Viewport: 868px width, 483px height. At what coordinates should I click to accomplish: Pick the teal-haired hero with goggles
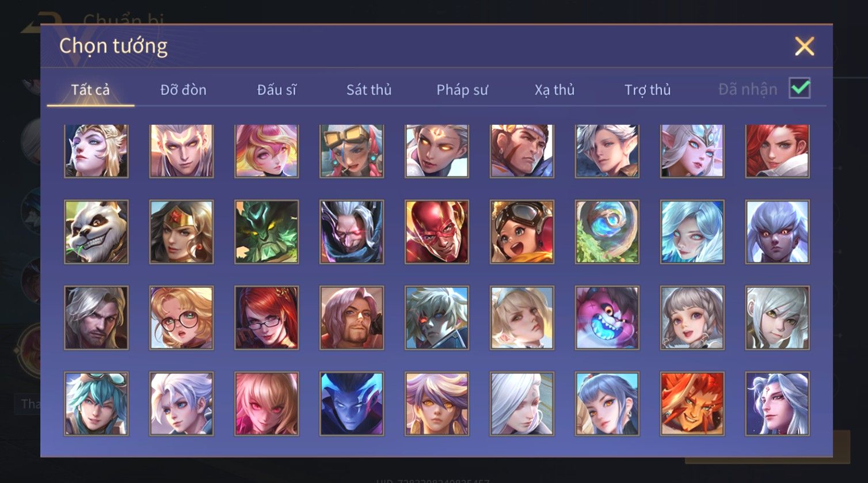(96, 403)
